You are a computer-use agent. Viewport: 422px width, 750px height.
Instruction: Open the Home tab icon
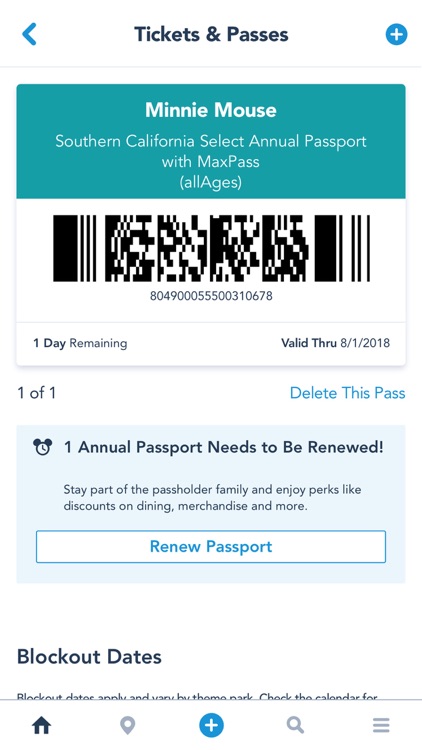point(42,726)
